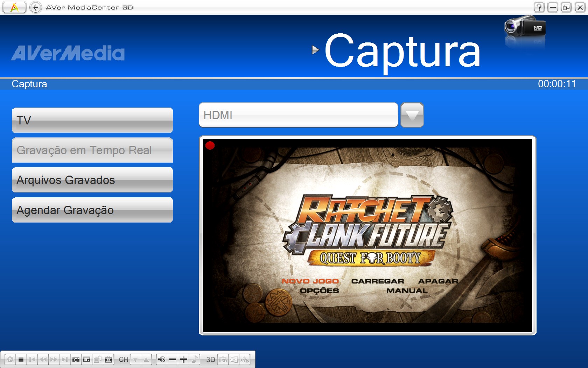Screen dimensions: 588x368
Task: Toggle the 3D TV display mode icon
Action: pos(223,359)
